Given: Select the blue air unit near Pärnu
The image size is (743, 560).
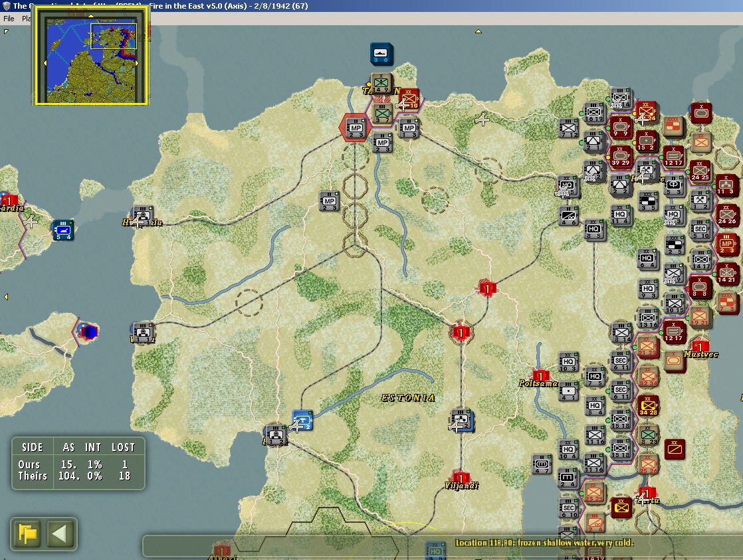Looking at the screenshot, I should [x=302, y=420].
